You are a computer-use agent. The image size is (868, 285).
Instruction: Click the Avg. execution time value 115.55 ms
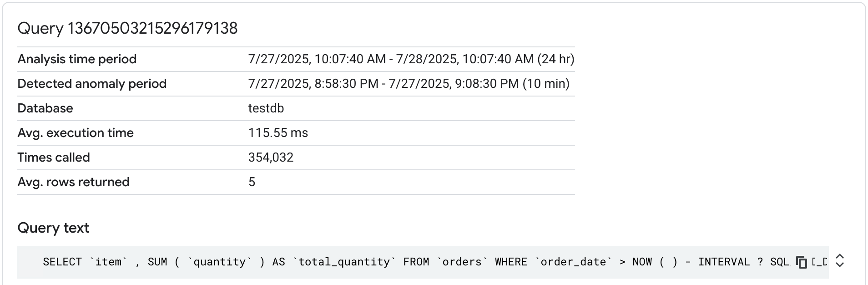[278, 132]
